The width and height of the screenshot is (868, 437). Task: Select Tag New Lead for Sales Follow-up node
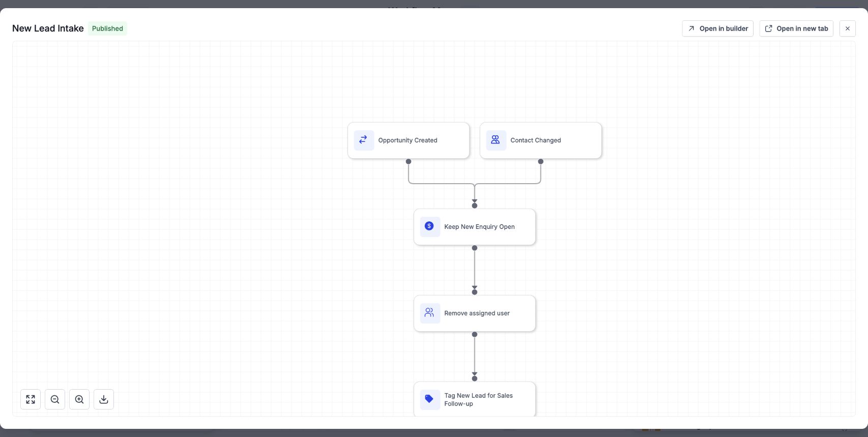click(x=475, y=399)
